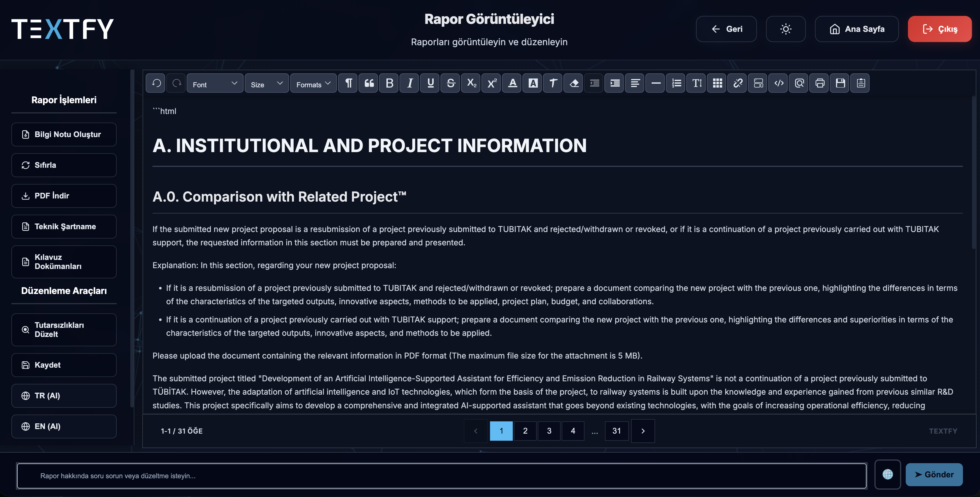The height and width of the screenshot is (497, 980).
Task: Click the print icon in toolbar
Action: pos(820,83)
